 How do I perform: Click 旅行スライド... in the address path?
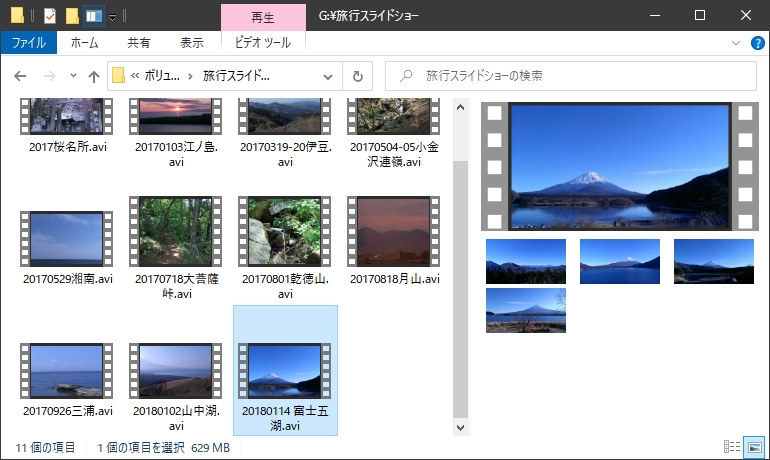pos(236,76)
